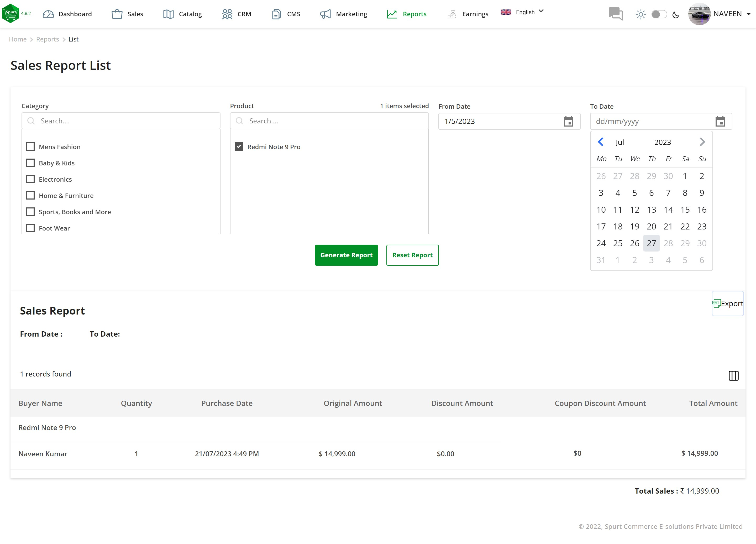Click the Reset Report button

pyautogui.click(x=412, y=255)
